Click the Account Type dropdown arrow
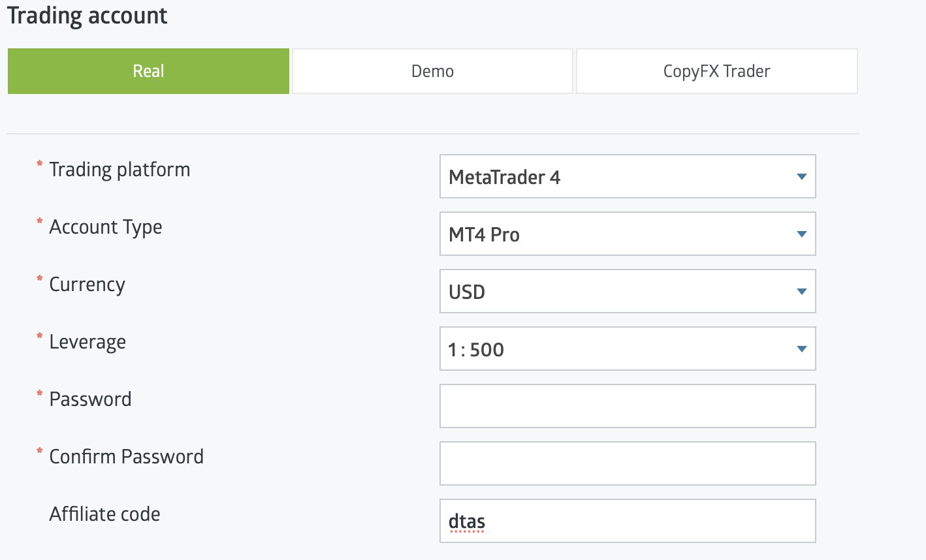926x560 pixels. click(x=802, y=234)
